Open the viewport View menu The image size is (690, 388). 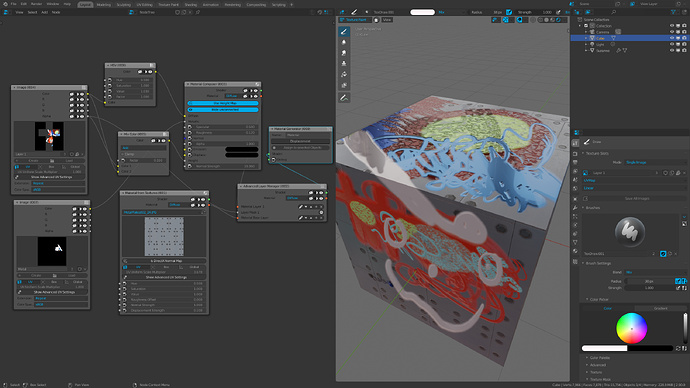coord(387,20)
